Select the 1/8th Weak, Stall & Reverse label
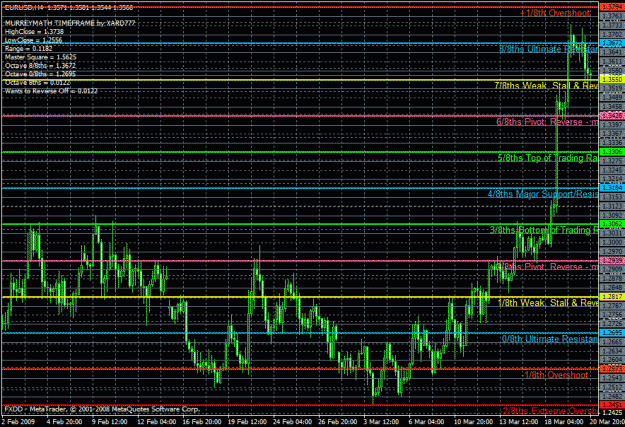The height and width of the screenshot is (427, 625). point(548,303)
